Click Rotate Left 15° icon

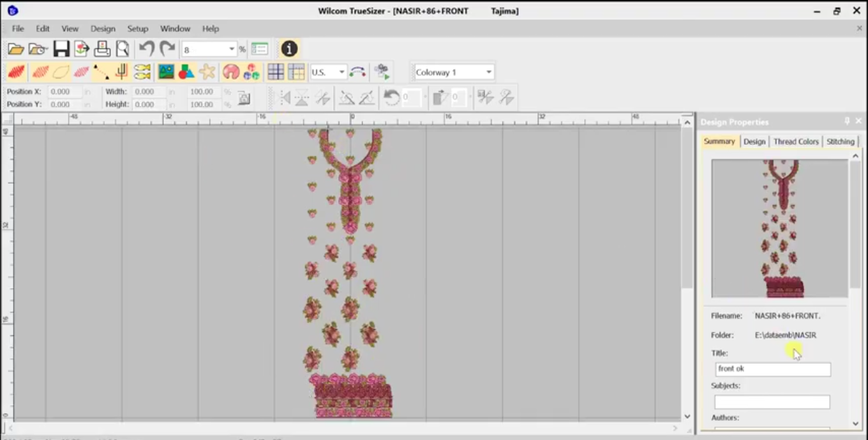pyautogui.click(x=347, y=98)
